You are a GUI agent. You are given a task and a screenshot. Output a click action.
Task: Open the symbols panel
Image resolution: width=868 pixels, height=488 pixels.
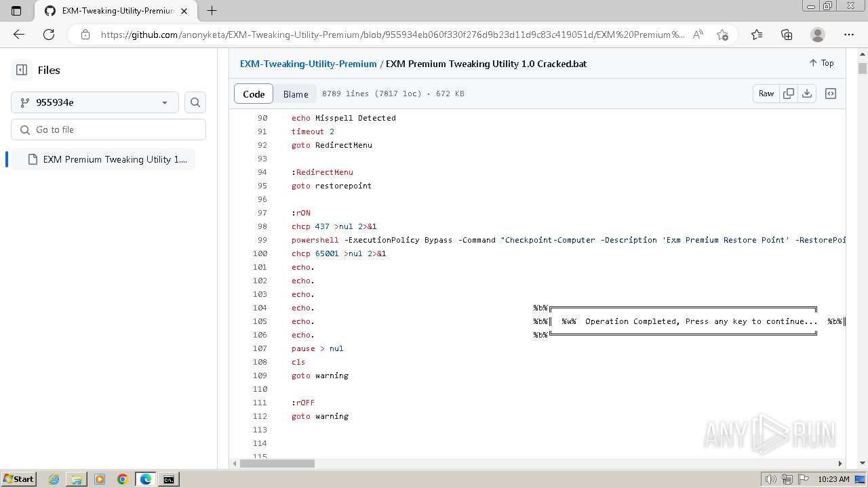pos(831,94)
